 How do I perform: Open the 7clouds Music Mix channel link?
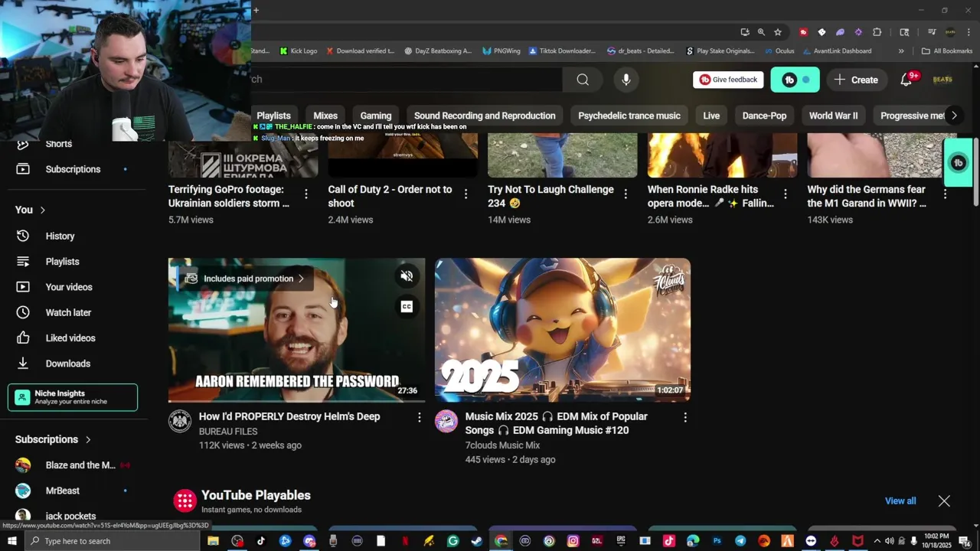point(502,445)
